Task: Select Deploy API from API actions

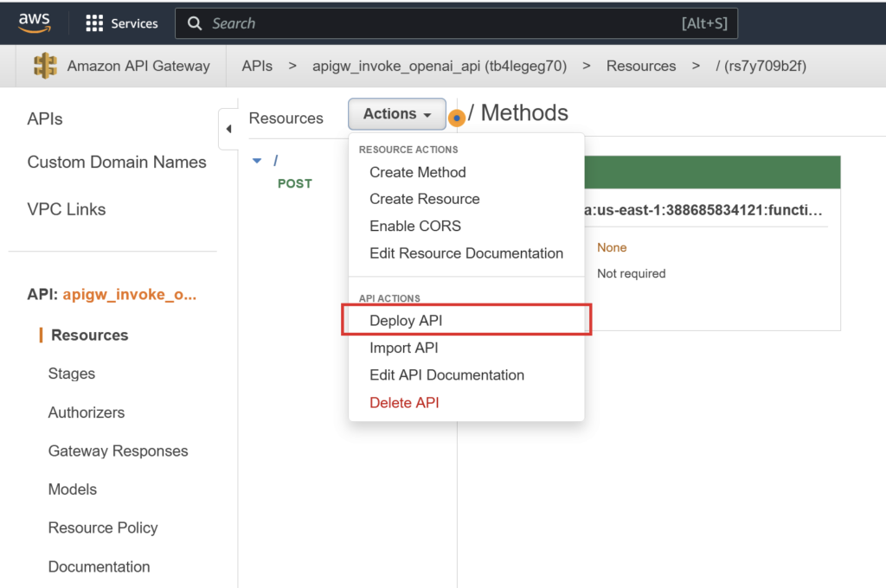Action: pos(406,320)
